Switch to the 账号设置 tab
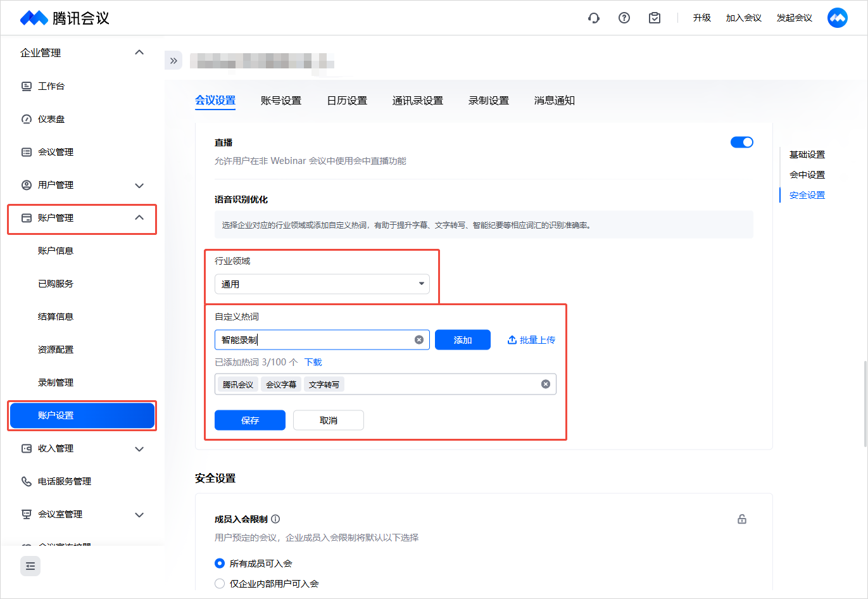868x599 pixels. (x=281, y=101)
